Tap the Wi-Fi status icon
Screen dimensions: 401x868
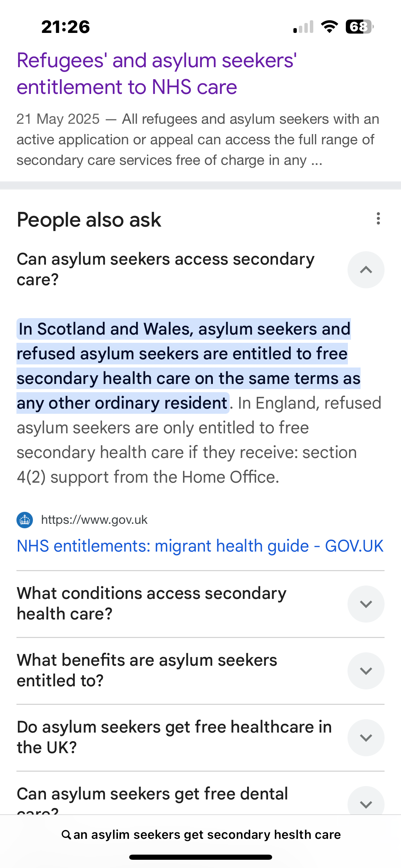pyautogui.click(x=329, y=27)
